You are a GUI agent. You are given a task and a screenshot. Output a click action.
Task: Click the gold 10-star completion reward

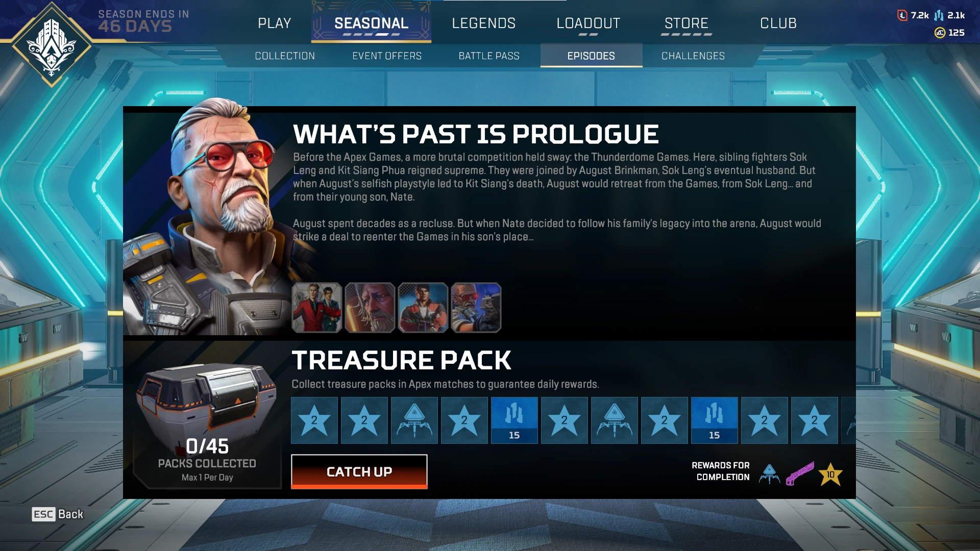coord(830,474)
